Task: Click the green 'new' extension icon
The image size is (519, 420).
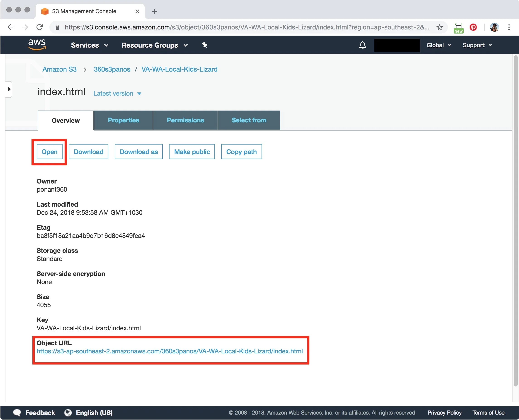Action: 458,28
